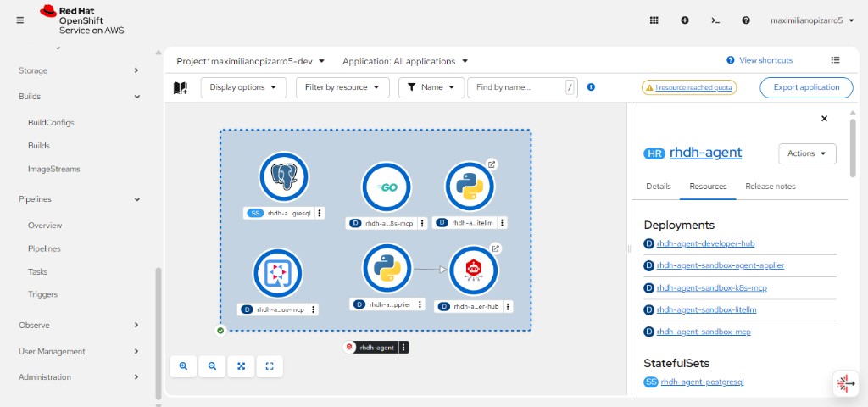The height and width of the screenshot is (407, 868).
Task: Collapse the Pipelines navigation section
Action: coord(78,199)
